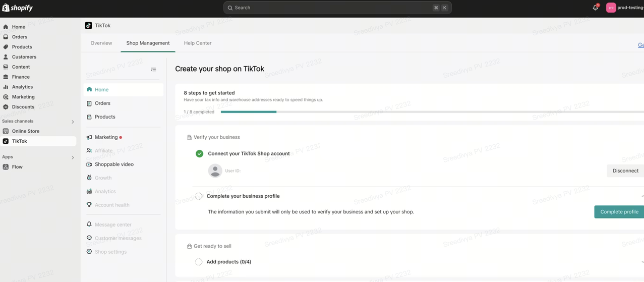This screenshot has width=644, height=282.
Task: Click the green Connect TikTok Shop checkmark
Action: click(199, 153)
